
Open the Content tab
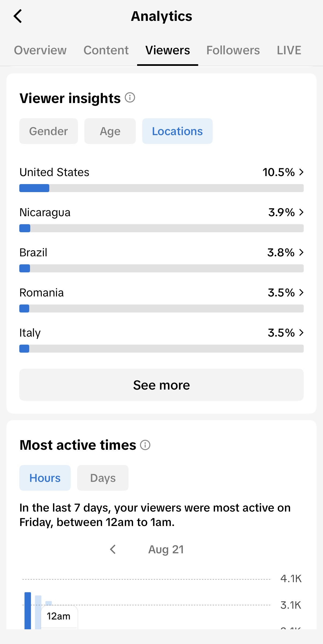(x=106, y=50)
